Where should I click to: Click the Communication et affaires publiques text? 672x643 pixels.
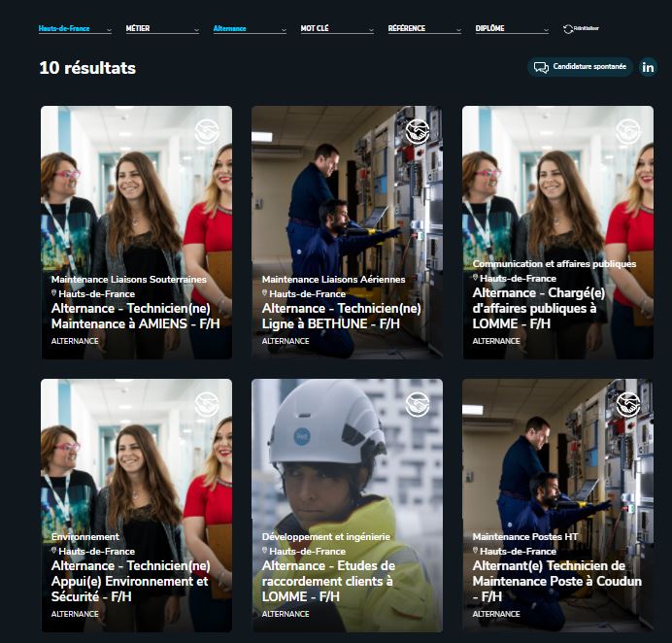(554, 263)
